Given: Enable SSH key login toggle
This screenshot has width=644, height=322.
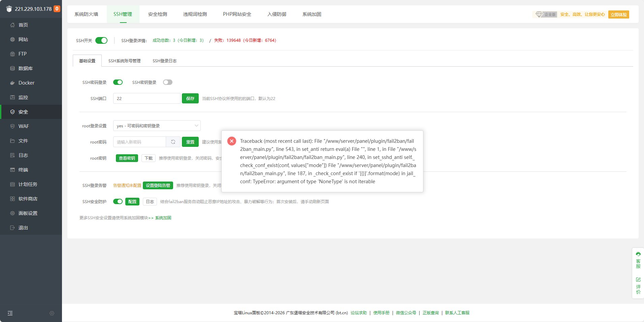Looking at the screenshot, I should (167, 82).
